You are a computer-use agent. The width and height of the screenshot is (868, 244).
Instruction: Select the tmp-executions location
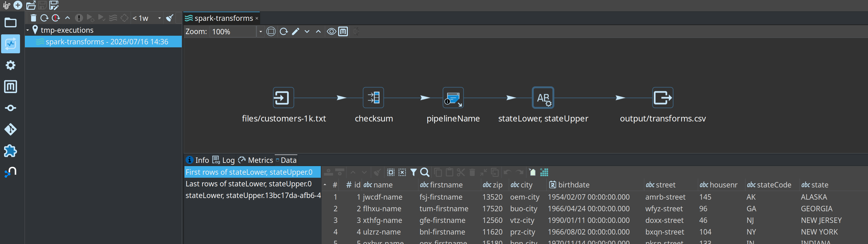(67, 30)
